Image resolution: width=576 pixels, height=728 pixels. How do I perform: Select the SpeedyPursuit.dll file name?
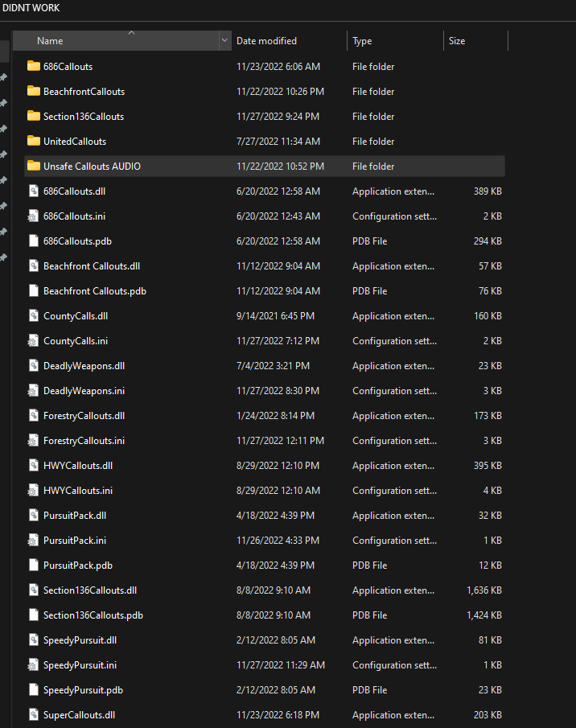(80, 640)
